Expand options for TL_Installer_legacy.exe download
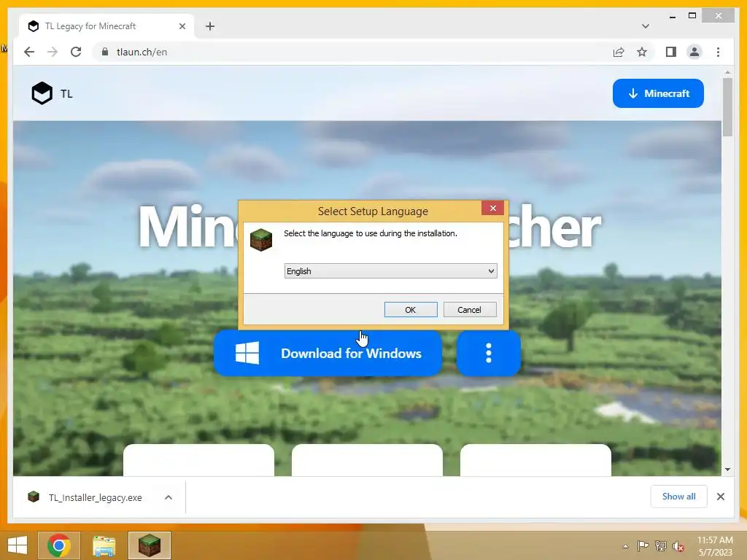This screenshot has width=747, height=560. click(x=169, y=497)
